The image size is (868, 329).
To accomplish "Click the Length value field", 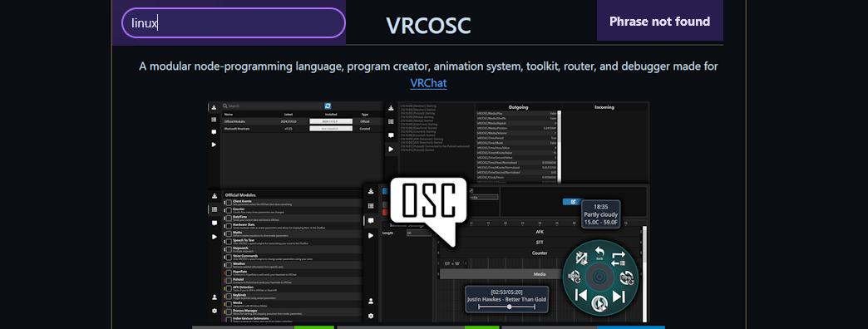I will (419, 233).
